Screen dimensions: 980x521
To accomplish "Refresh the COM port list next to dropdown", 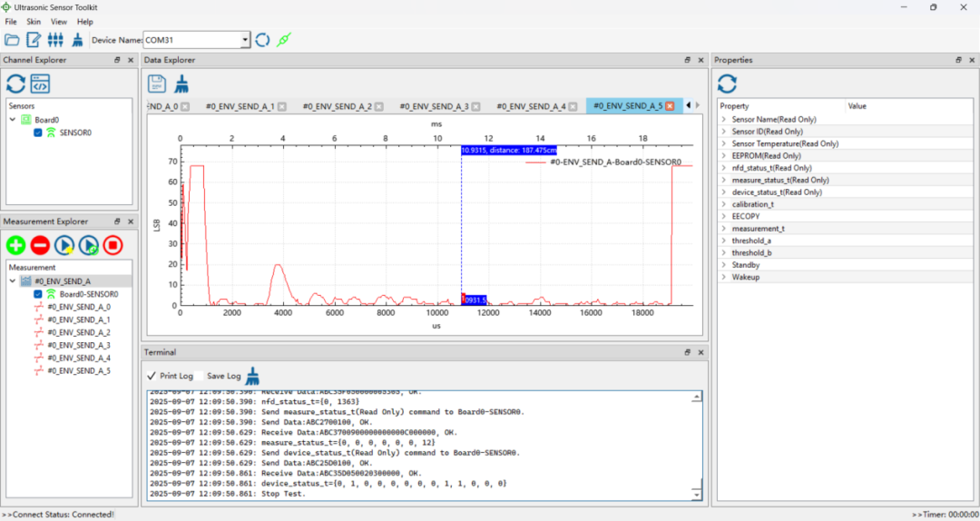I will 262,40.
